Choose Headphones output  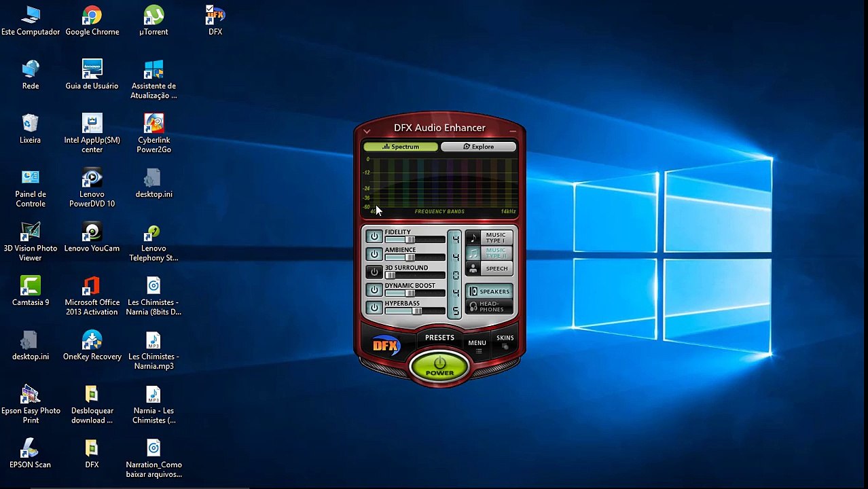pyautogui.click(x=489, y=307)
